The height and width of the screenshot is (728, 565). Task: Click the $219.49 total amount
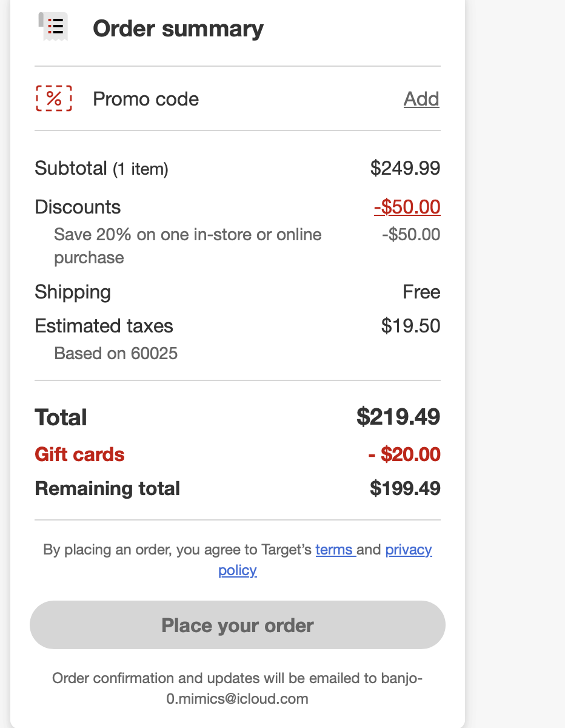pos(398,417)
